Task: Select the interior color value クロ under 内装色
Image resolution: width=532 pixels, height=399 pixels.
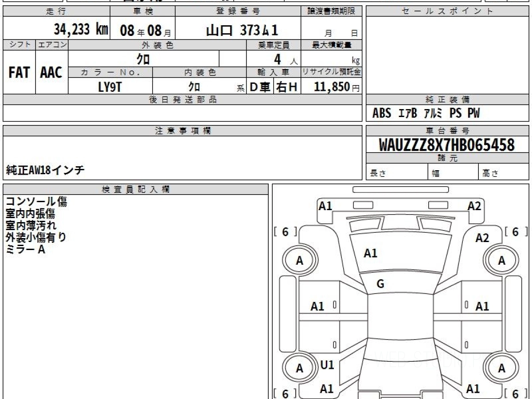Action: click(x=194, y=86)
